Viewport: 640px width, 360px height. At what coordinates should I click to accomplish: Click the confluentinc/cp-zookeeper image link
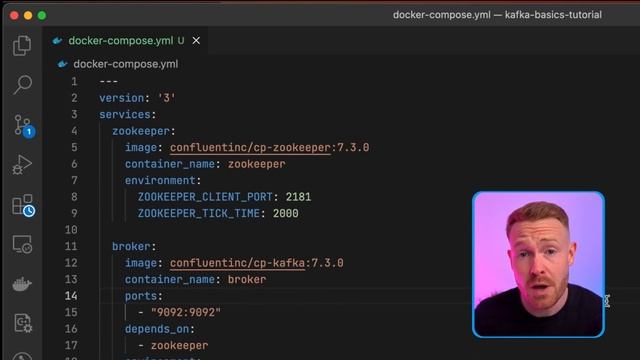pyautogui.click(x=250, y=148)
